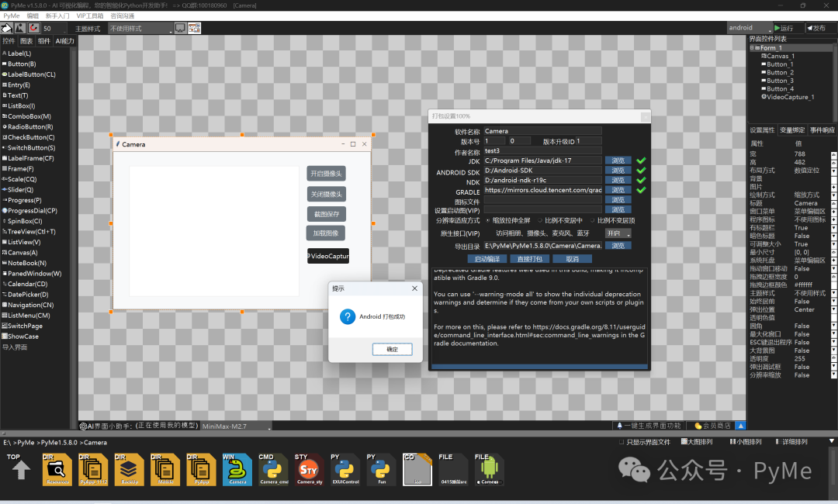Viewport: 838px width, 504px height.
Task: Click the 发布 publish icon
Action: point(810,28)
